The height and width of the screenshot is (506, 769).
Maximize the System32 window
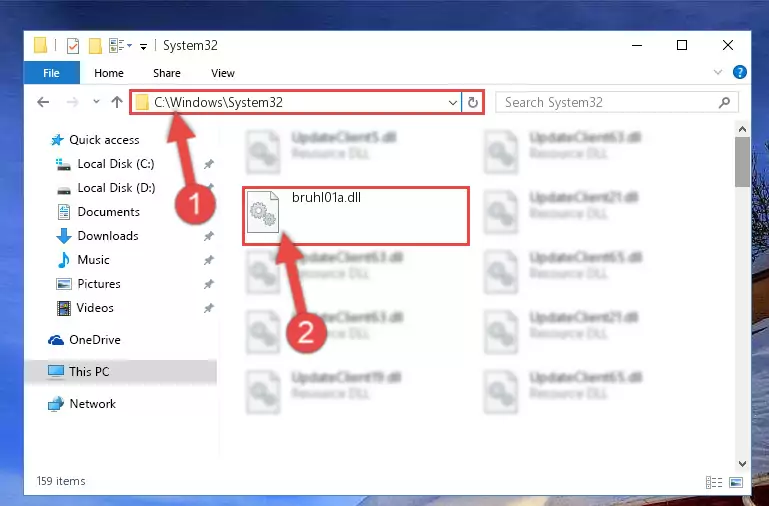[682, 46]
